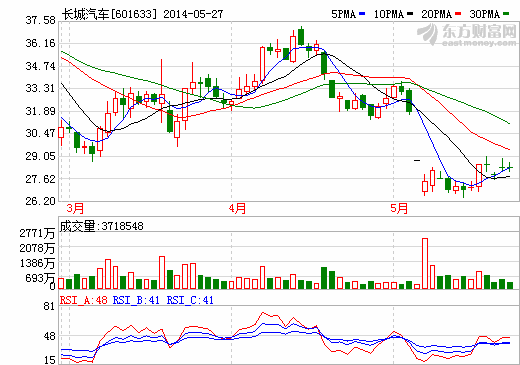Click the 10PMA legend label
Viewport: 520px width, 365px height.
(x=389, y=14)
